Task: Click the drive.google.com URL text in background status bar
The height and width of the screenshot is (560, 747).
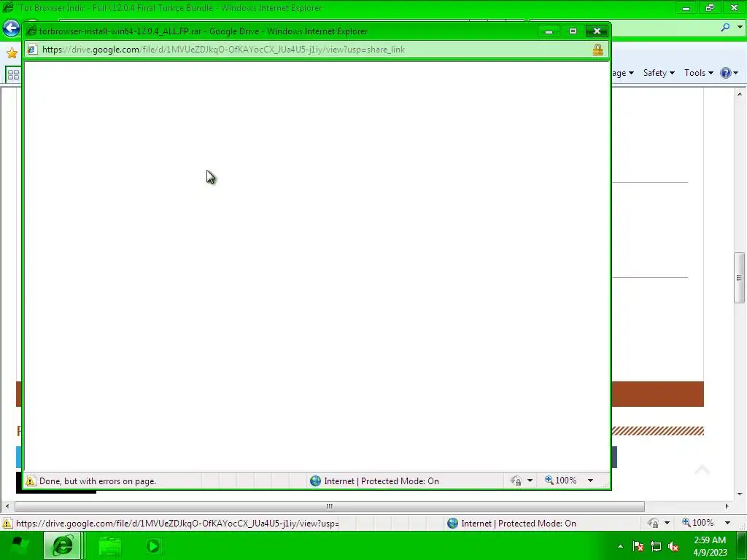Action: point(177,524)
